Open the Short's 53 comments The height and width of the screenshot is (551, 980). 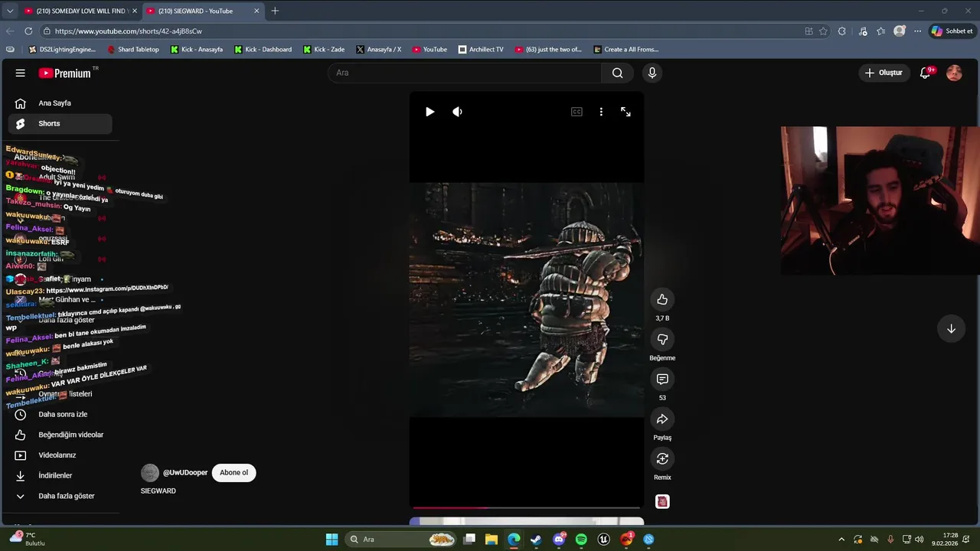pos(662,379)
